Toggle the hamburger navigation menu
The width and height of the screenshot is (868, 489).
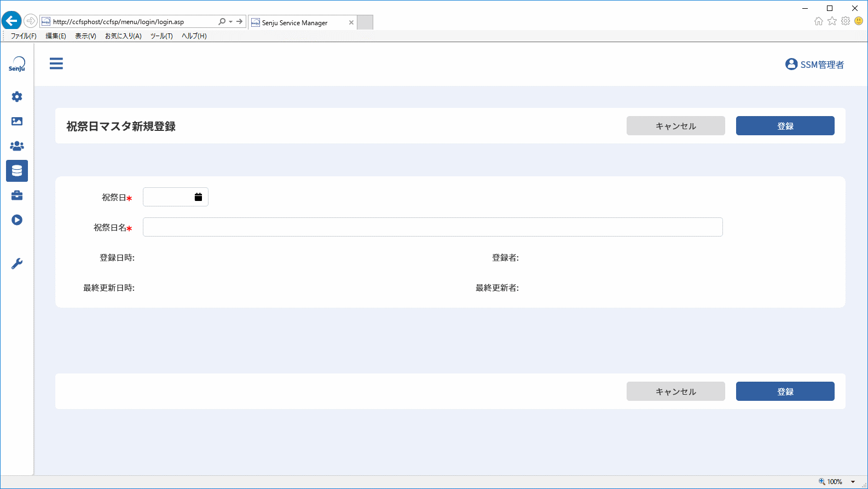[56, 64]
